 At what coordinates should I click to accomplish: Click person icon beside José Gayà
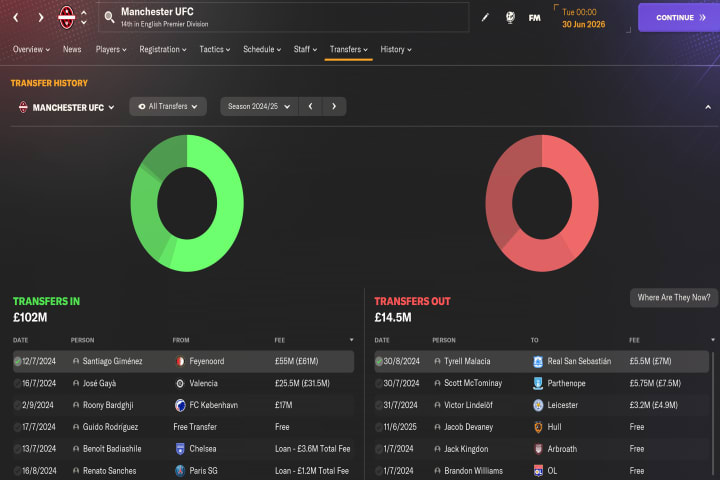(76, 383)
